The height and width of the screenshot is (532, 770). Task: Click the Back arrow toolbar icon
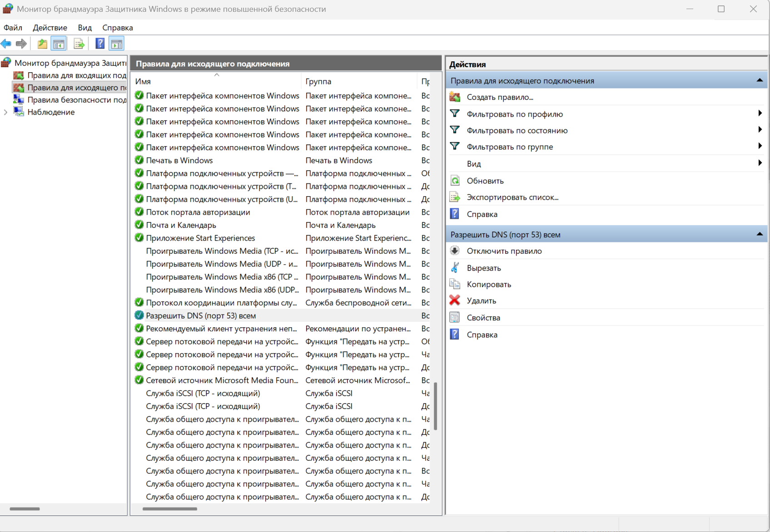pos(6,44)
